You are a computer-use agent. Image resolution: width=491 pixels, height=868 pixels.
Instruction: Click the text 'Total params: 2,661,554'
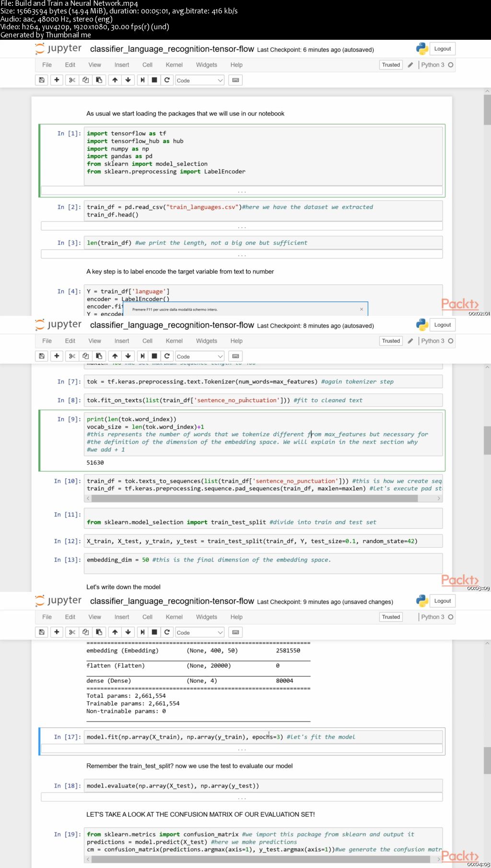click(x=126, y=695)
